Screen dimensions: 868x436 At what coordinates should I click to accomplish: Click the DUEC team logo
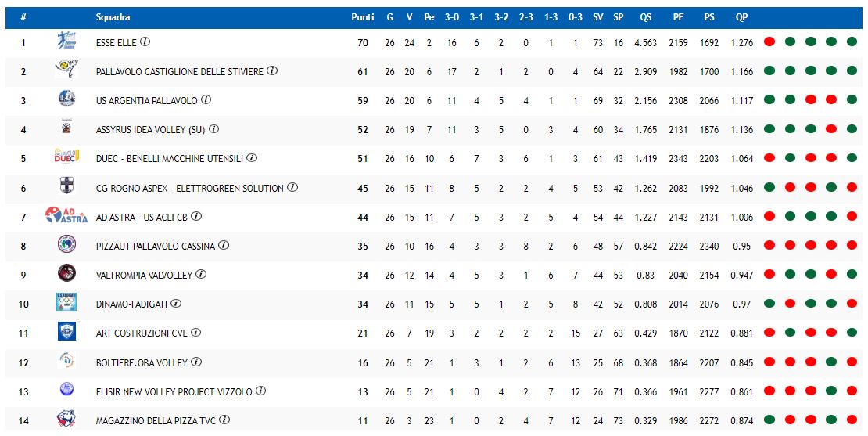pyautogui.click(x=66, y=157)
